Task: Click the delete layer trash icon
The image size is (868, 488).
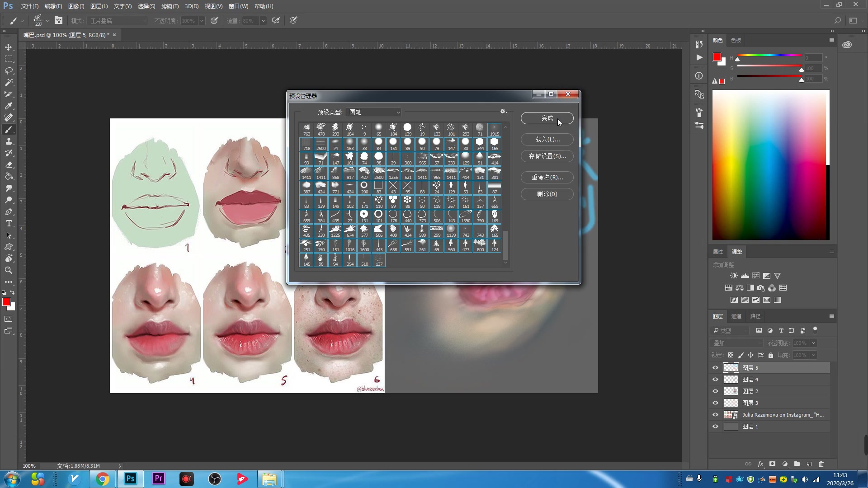Action: pyautogui.click(x=821, y=464)
